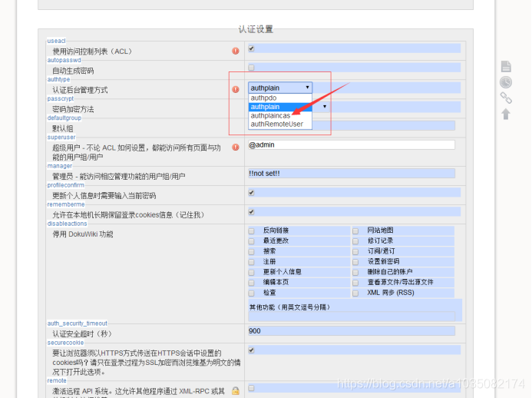Open the autopasswd setting link
The height and width of the screenshot is (398, 532).
pos(64,60)
